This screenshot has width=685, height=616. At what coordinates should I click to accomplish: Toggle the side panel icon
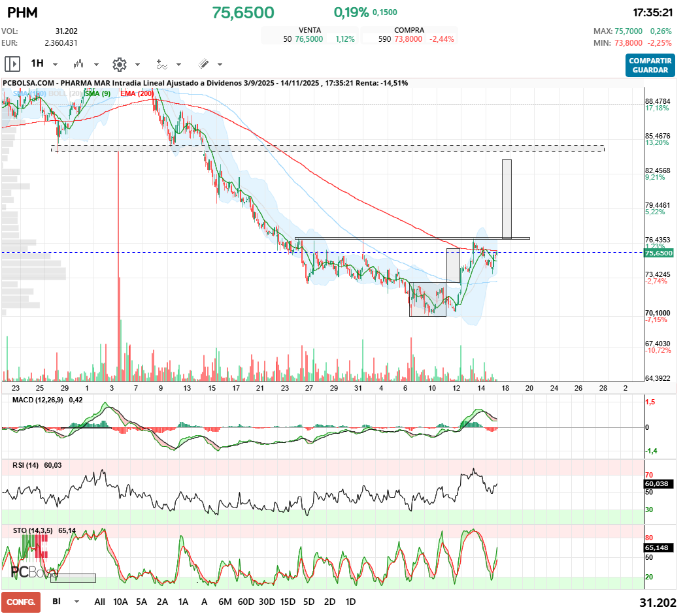pos(12,64)
